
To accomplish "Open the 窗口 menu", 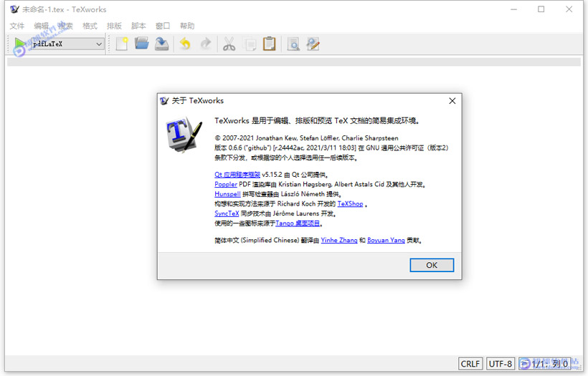I will (163, 26).
